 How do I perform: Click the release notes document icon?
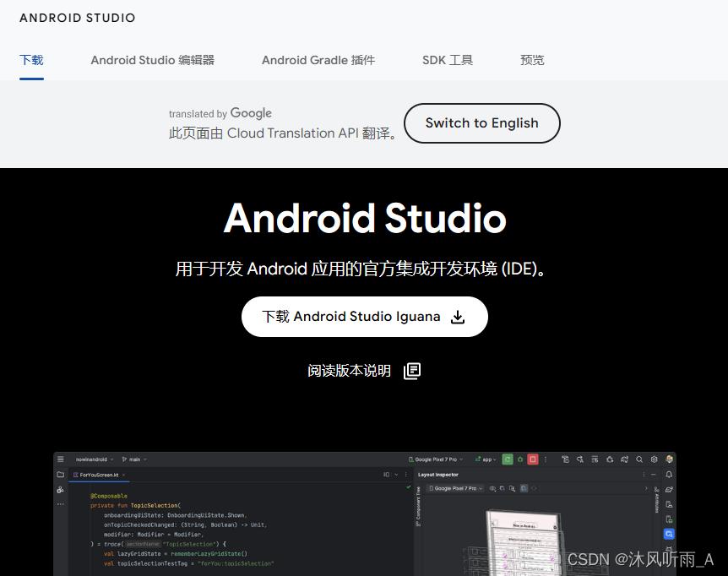[x=412, y=371]
